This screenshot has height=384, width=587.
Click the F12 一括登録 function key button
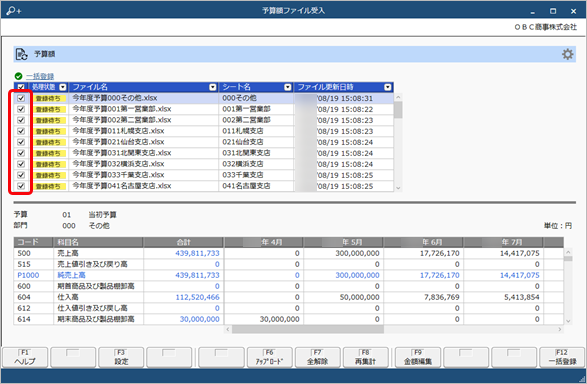coord(562,357)
